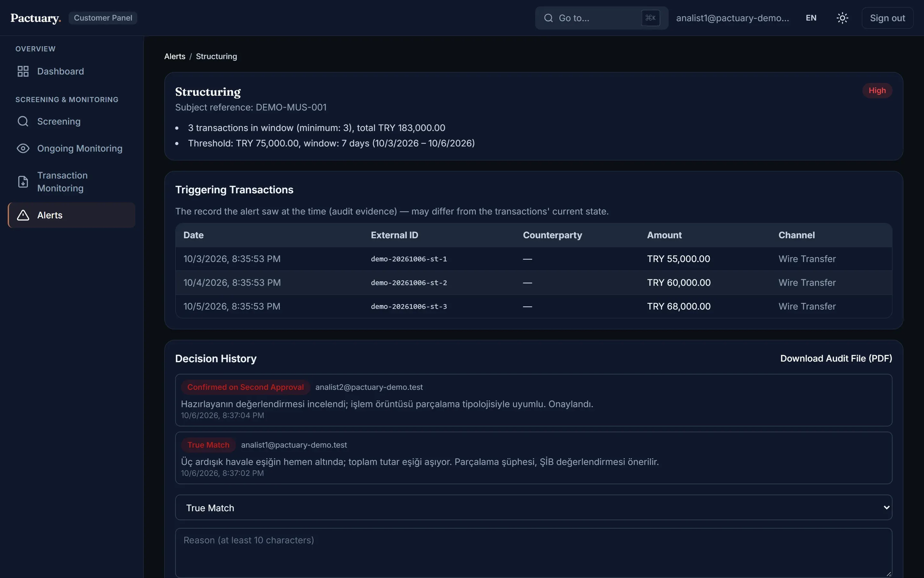924x578 pixels.
Task: Click date 10/3/2026, 8:35:53 PM
Action: 232,259
